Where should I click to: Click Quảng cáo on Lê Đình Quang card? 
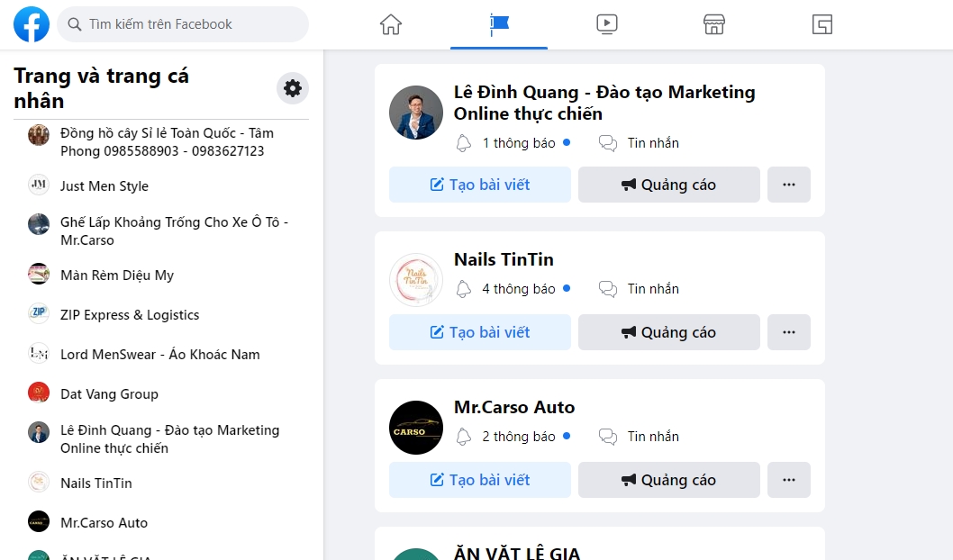[x=669, y=185]
